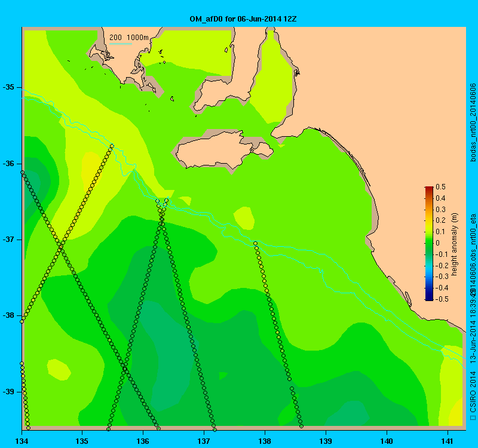Viewport: 478px width, 448px height.
Task: Click the '0.4' colorbar tick label
Action: point(440,198)
